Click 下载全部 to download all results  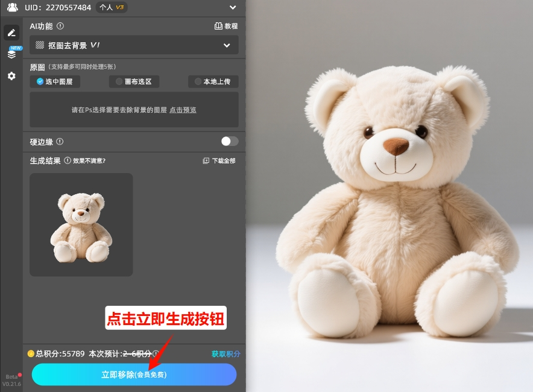[x=219, y=160]
